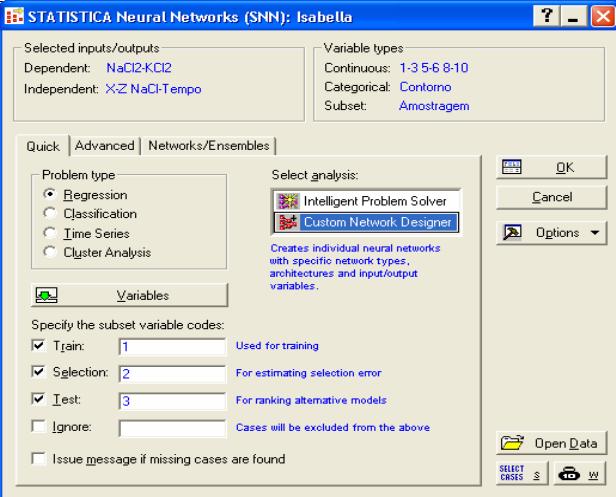
Task: Click the Selection code input field
Action: coord(172,374)
